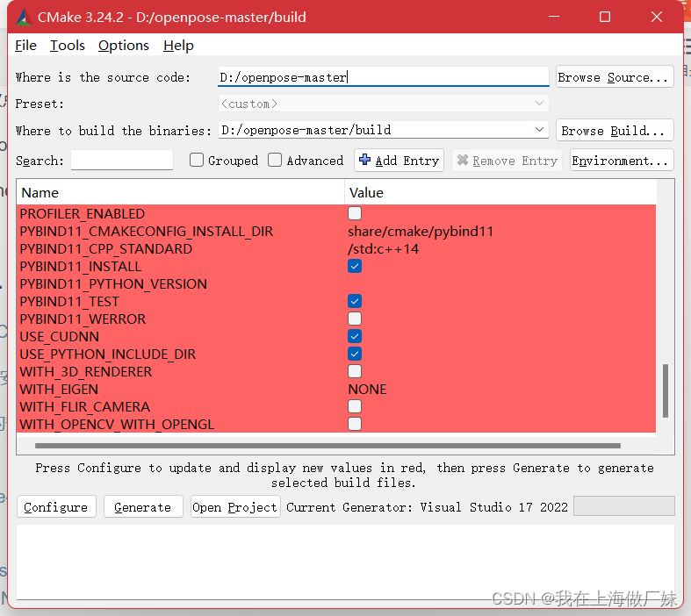The height and width of the screenshot is (616, 691).
Task: Click the greyed-out Remove Entry button
Action: click(x=507, y=161)
